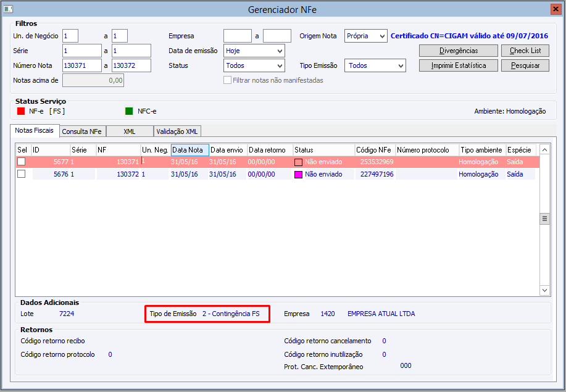The image size is (566, 392).
Task: Click the Código NFe column header
Action: click(x=375, y=150)
